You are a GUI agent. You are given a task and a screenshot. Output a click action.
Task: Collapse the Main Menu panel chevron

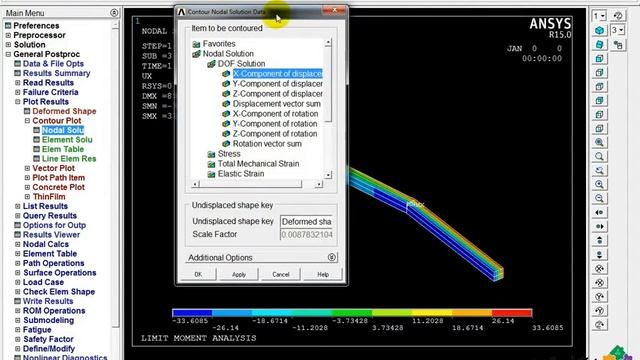click(x=114, y=13)
